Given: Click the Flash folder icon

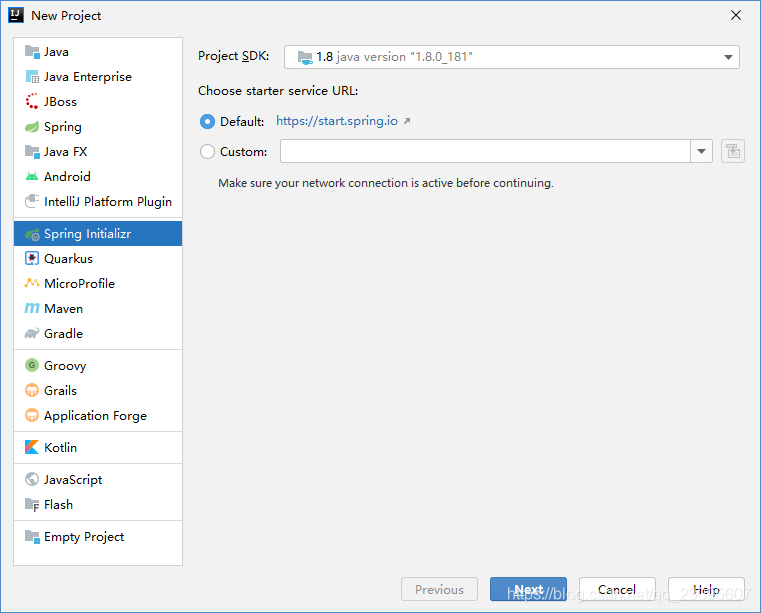Looking at the screenshot, I should (x=32, y=505).
